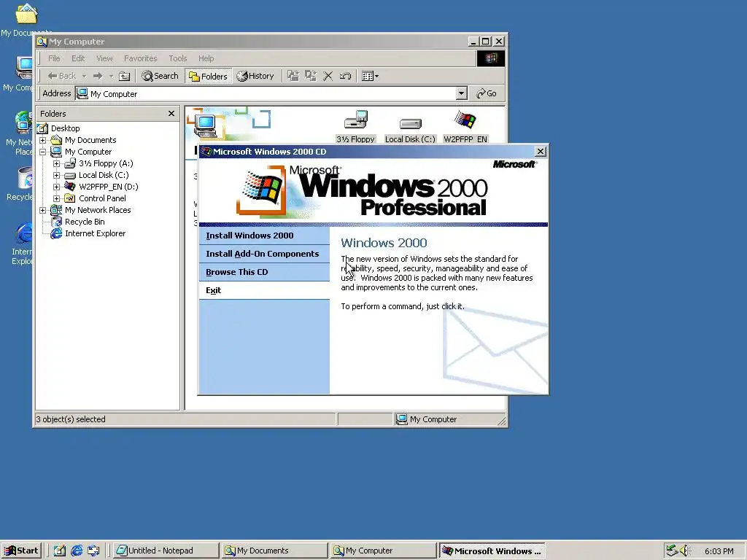Click the Go button
This screenshot has width=747, height=560.
[487, 94]
